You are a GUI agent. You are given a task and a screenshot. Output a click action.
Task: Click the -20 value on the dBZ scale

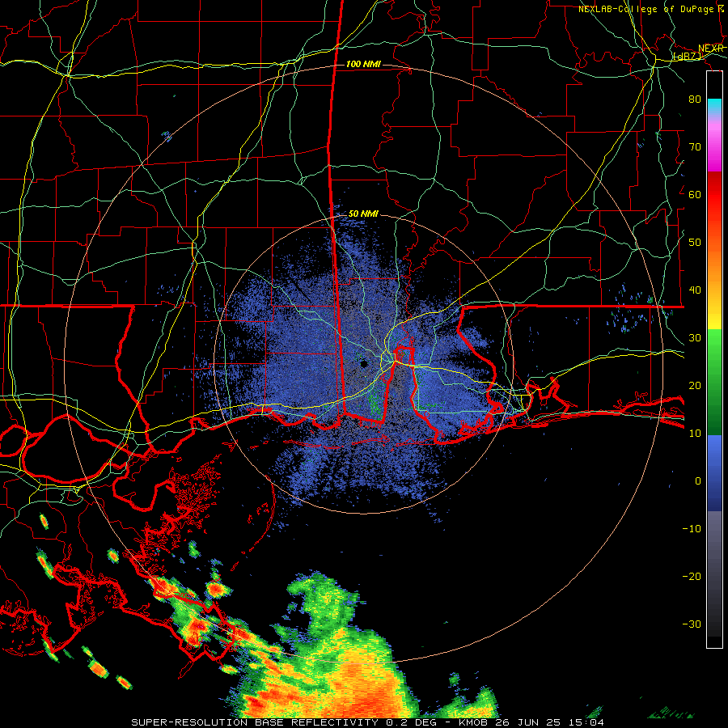point(692,576)
